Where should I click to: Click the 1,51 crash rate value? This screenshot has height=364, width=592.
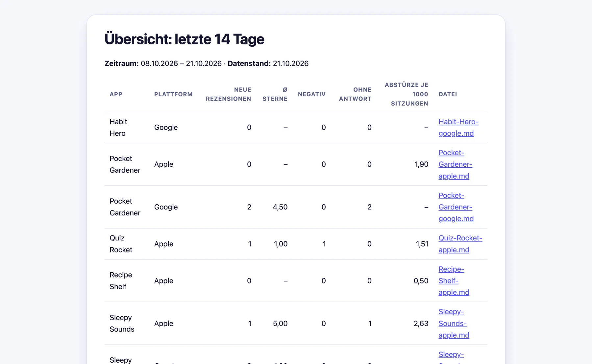tap(422, 244)
